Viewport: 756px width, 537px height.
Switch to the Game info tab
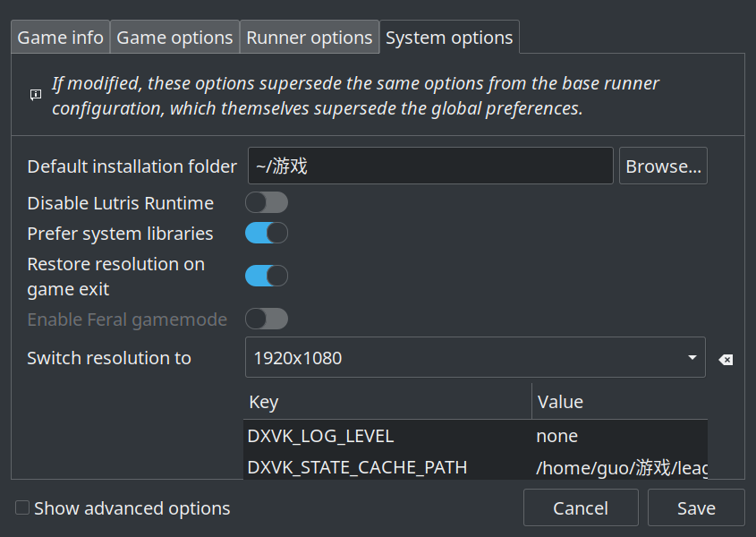tap(60, 37)
